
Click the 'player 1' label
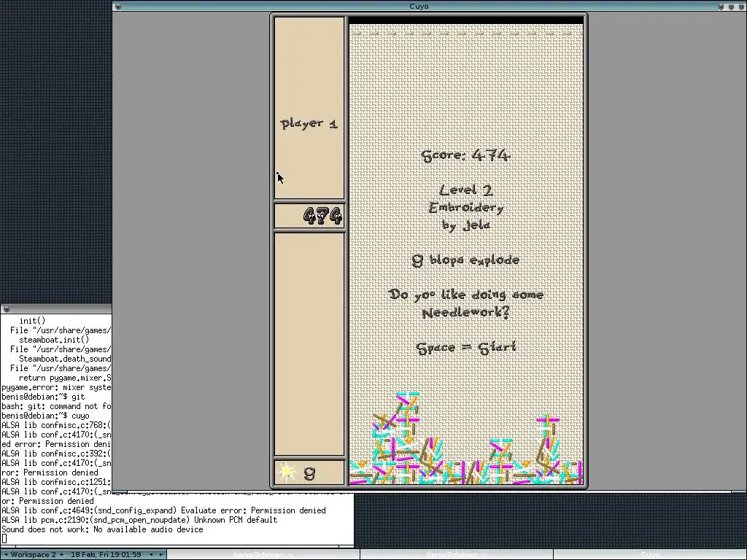309,124
